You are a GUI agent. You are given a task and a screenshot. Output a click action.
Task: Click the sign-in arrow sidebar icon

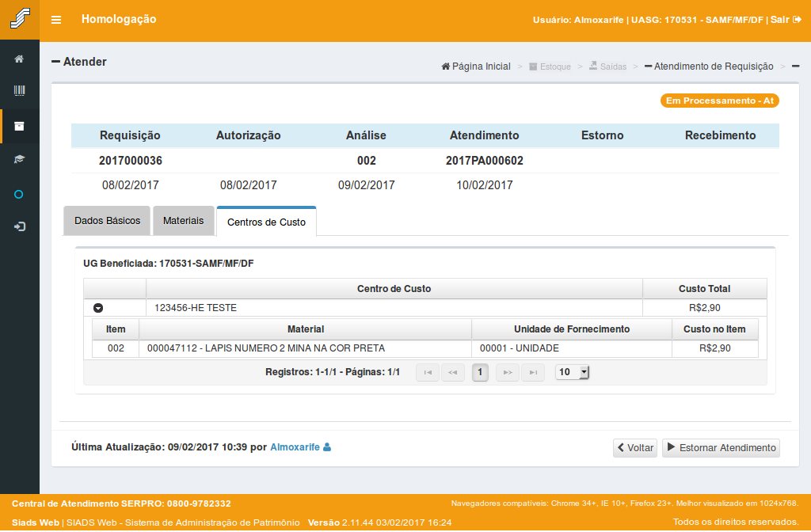[x=19, y=226]
